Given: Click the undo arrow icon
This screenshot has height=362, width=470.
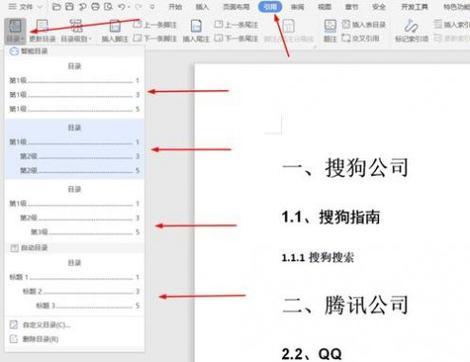Looking at the screenshot, I should click(122, 7).
